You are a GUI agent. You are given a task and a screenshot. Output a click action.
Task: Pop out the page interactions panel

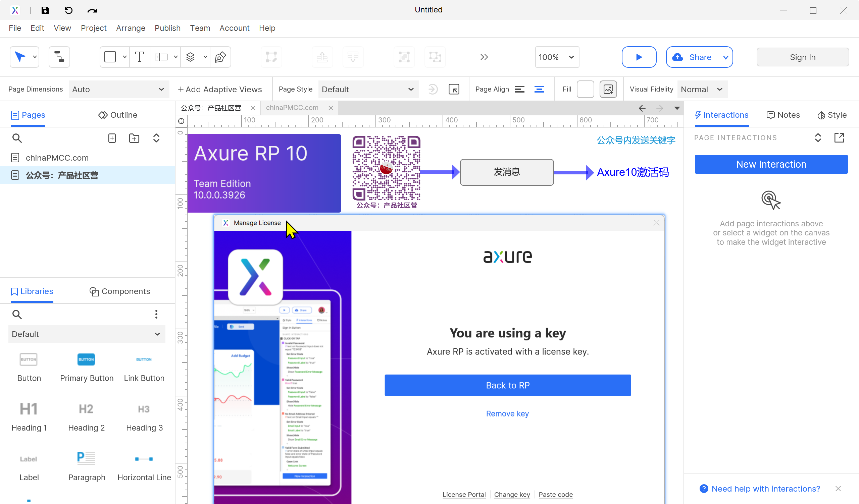click(839, 137)
